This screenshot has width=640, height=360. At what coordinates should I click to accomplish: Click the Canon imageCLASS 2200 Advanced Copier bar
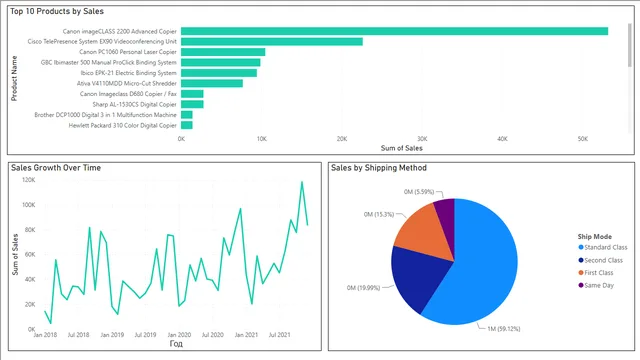click(394, 31)
